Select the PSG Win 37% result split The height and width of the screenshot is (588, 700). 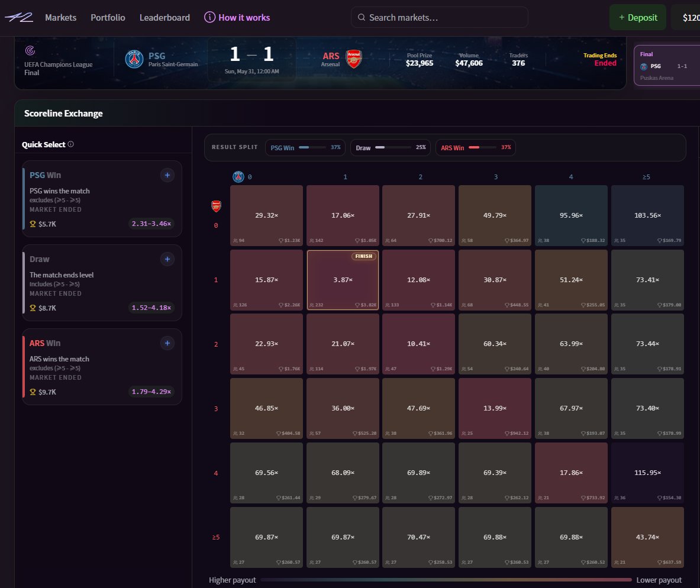(305, 147)
